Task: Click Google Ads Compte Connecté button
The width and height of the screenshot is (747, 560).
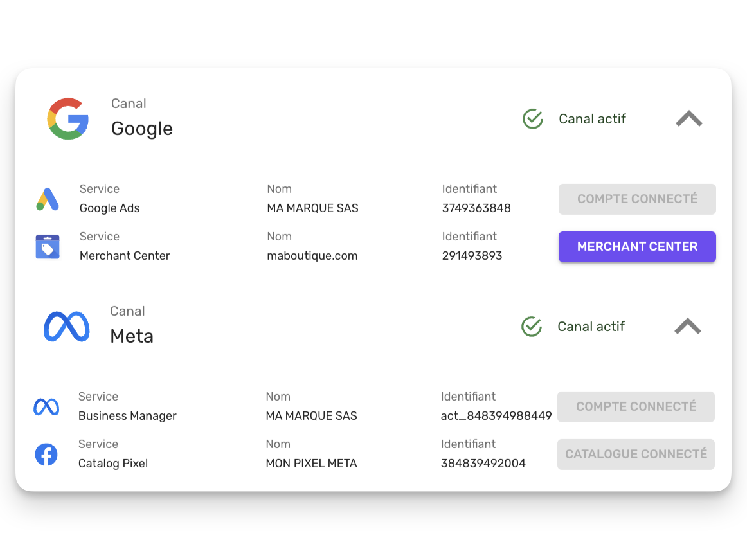Action: 637,199
